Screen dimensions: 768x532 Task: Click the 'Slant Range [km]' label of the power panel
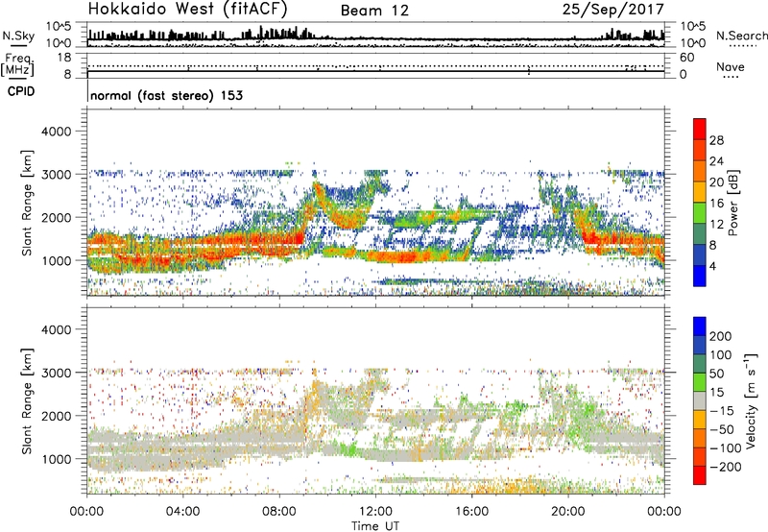27,203
